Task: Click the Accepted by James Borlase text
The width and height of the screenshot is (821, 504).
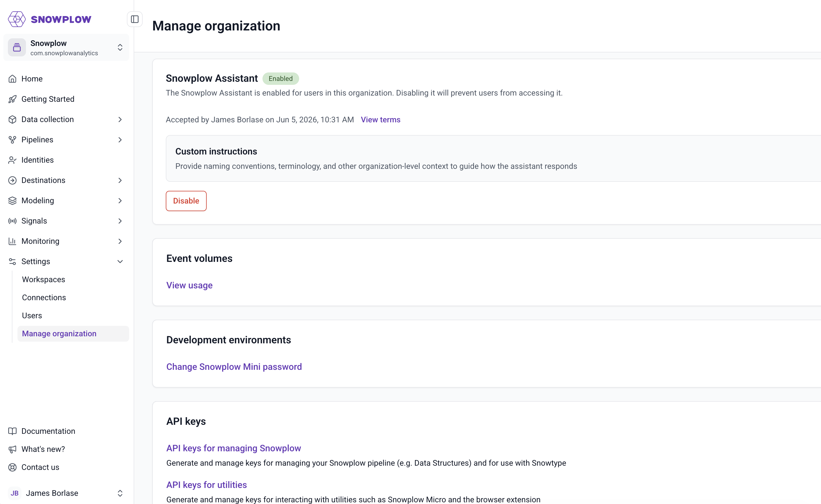Action: pos(260,120)
